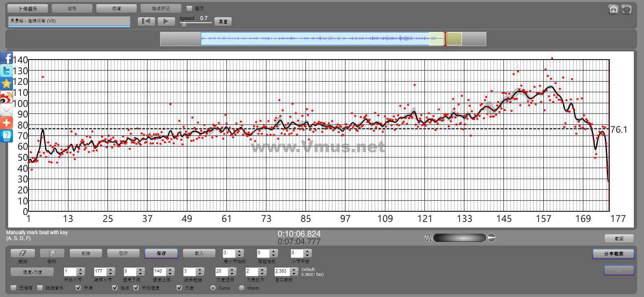Increase the 每小节拍数 stepper value
Screen dimensions: 644x297
pyautogui.click(x=240, y=251)
